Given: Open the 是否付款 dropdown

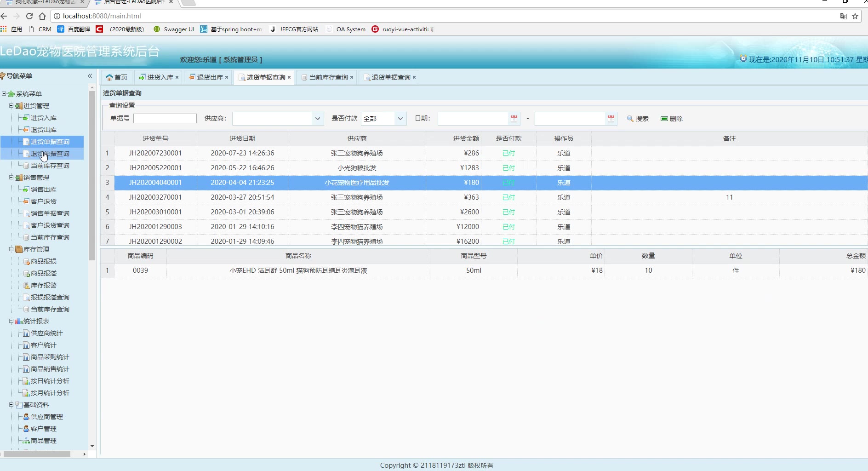Looking at the screenshot, I should coord(400,119).
